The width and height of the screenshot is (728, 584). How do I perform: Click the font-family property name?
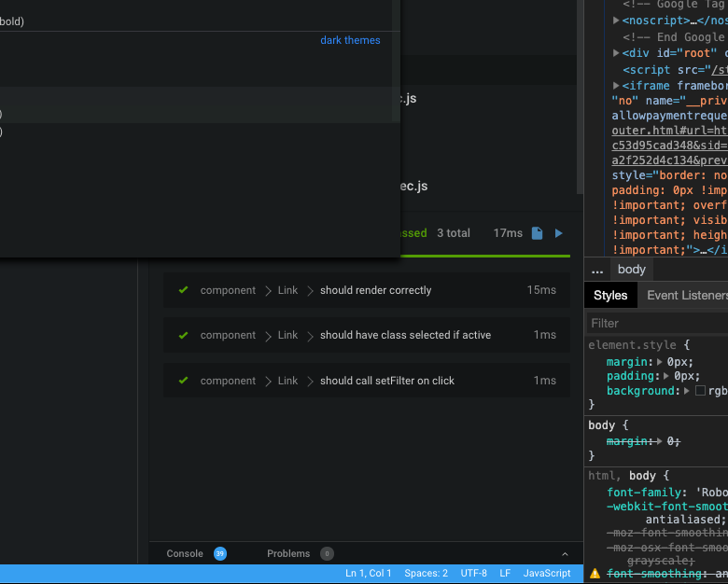pyautogui.click(x=644, y=493)
